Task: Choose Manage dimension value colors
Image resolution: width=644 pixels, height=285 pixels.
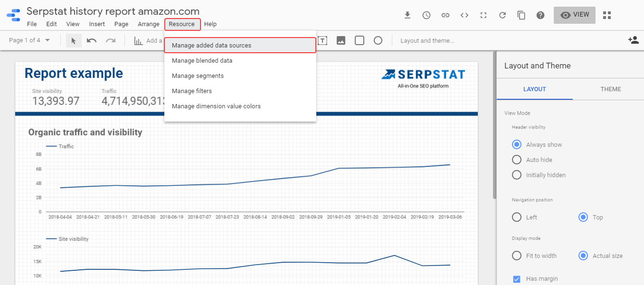Action: 240,106
